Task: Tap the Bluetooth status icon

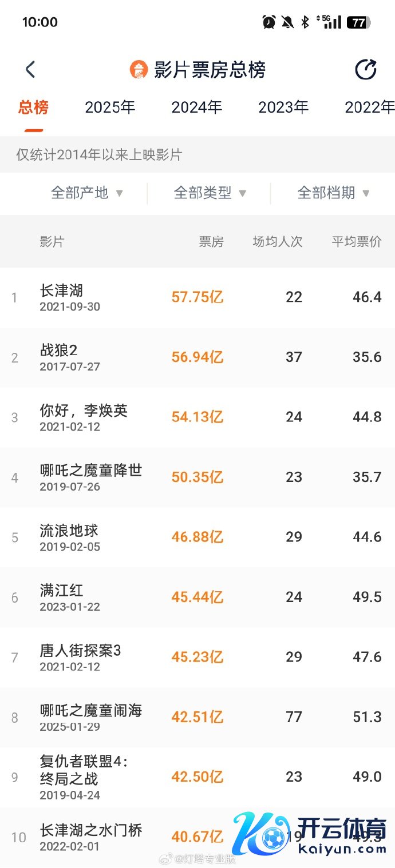Action: (x=305, y=22)
